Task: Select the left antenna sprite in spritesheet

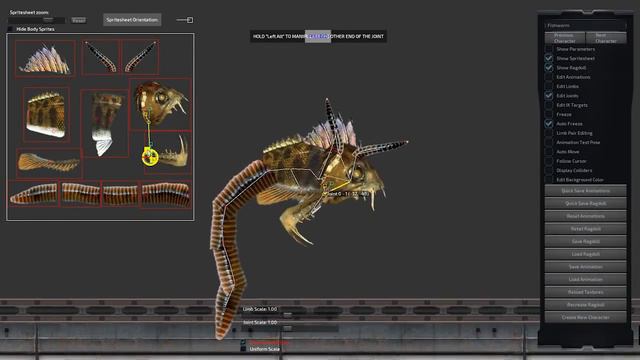Action: click(100, 57)
